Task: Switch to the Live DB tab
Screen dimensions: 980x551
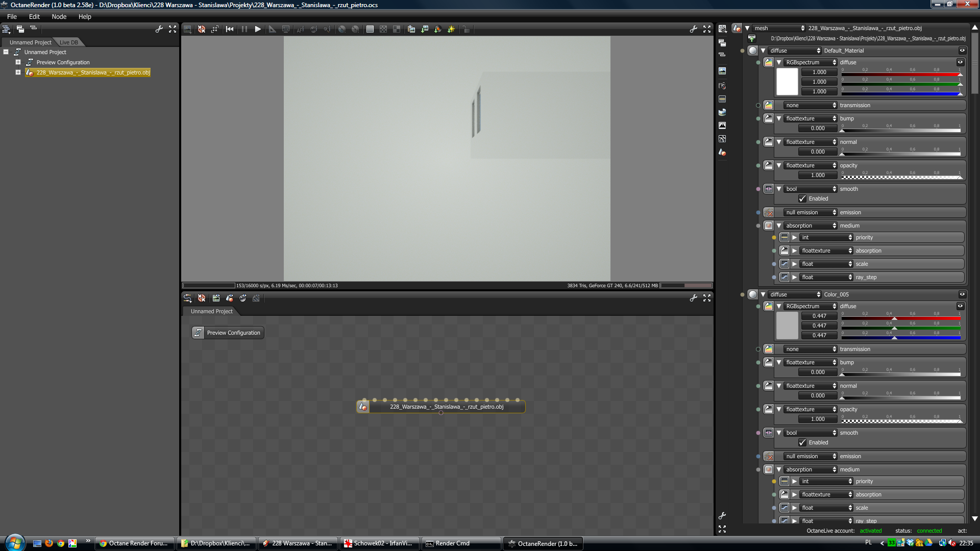Action: [68, 42]
